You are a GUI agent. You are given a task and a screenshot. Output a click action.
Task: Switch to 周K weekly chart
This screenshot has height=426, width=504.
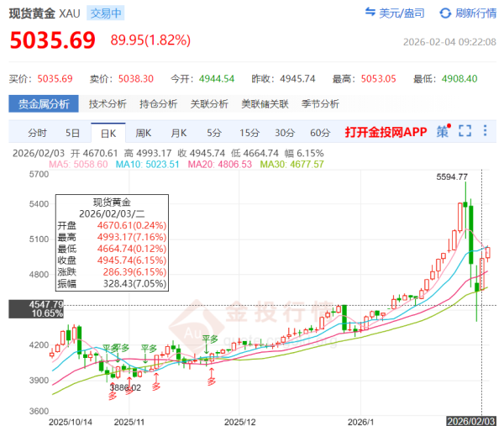[x=144, y=133]
